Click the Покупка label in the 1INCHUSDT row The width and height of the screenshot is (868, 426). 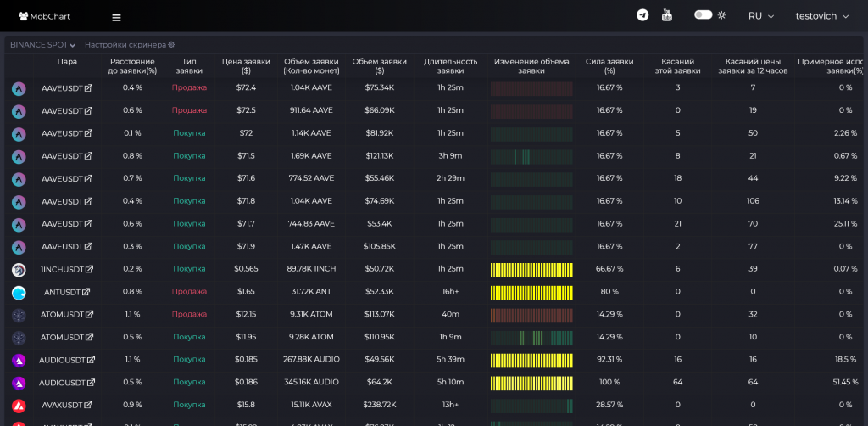(189, 269)
